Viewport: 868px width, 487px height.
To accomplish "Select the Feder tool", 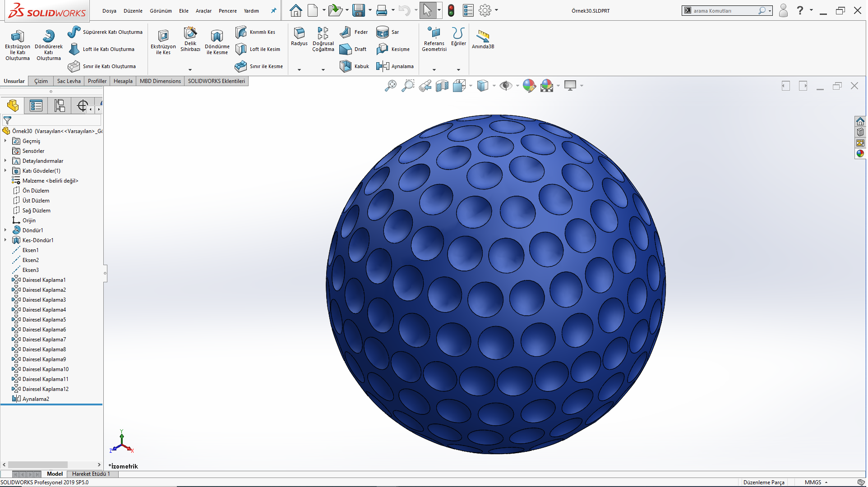I will 354,32.
